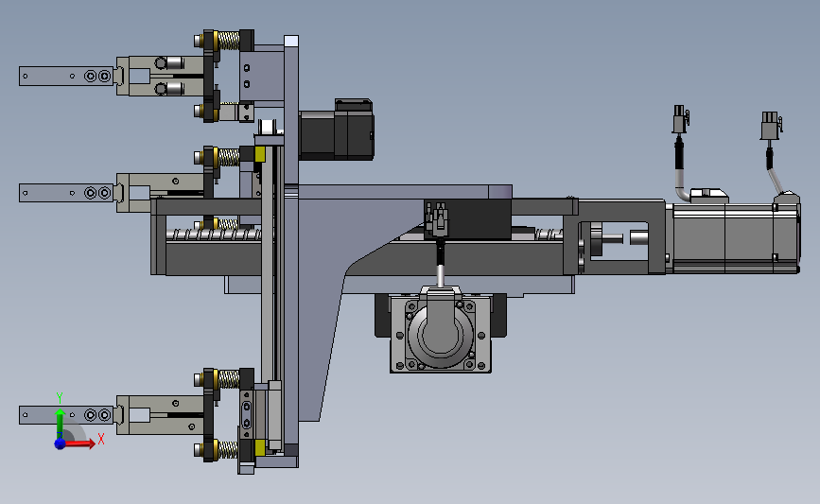Image resolution: width=820 pixels, height=504 pixels.
Task: Select the exposed ball screw on the horizontal axis
Action: click(x=214, y=234)
